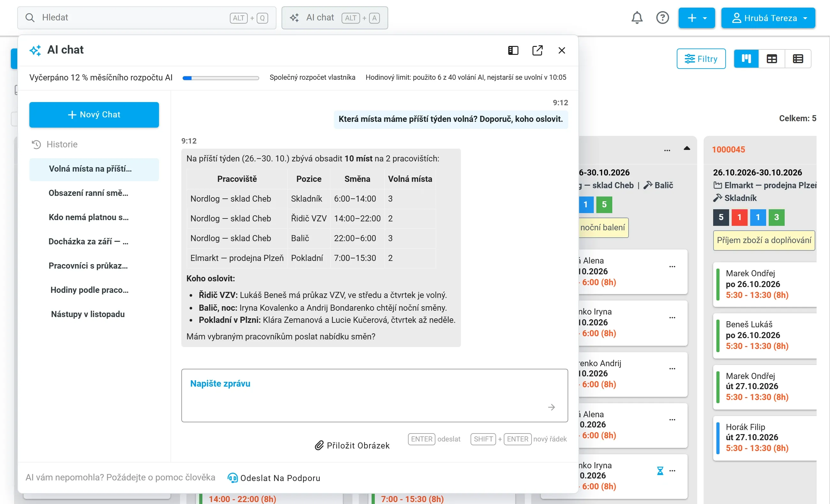
Task: Open the history chat Nástupy v listopadu
Action: tap(94, 315)
